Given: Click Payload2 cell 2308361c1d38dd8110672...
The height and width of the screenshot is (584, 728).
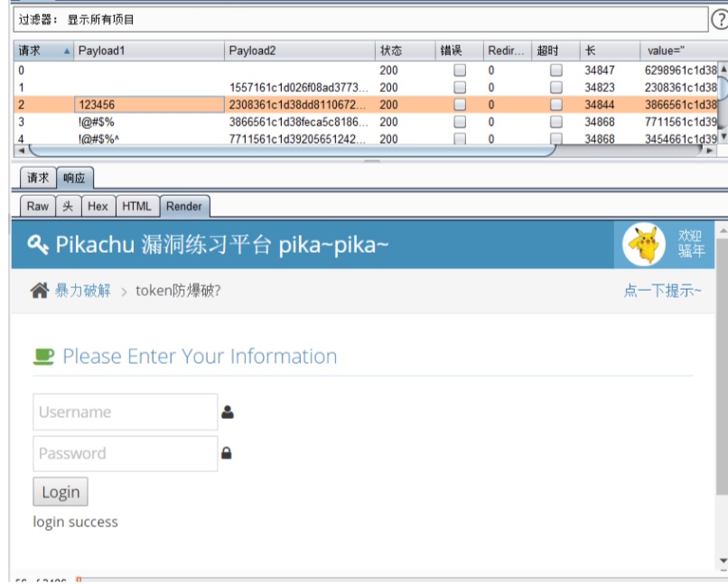Looking at the screenshot, I should coord(297,105).
